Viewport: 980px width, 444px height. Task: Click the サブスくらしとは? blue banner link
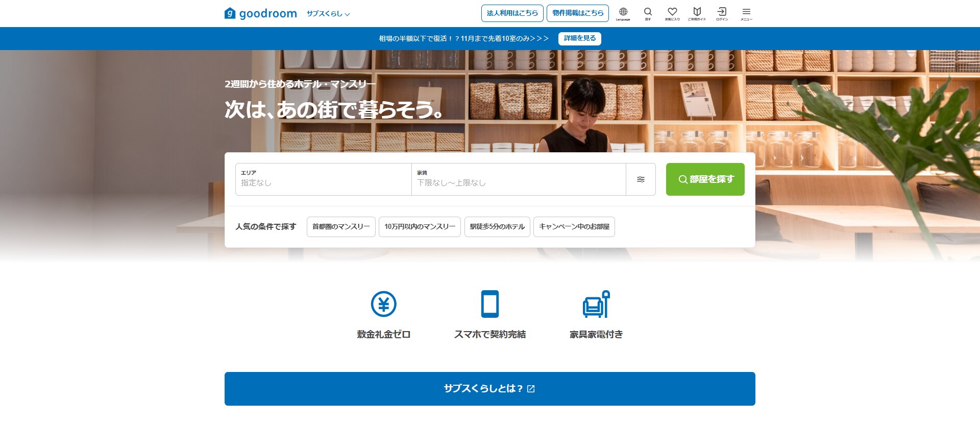coord(489,389)
